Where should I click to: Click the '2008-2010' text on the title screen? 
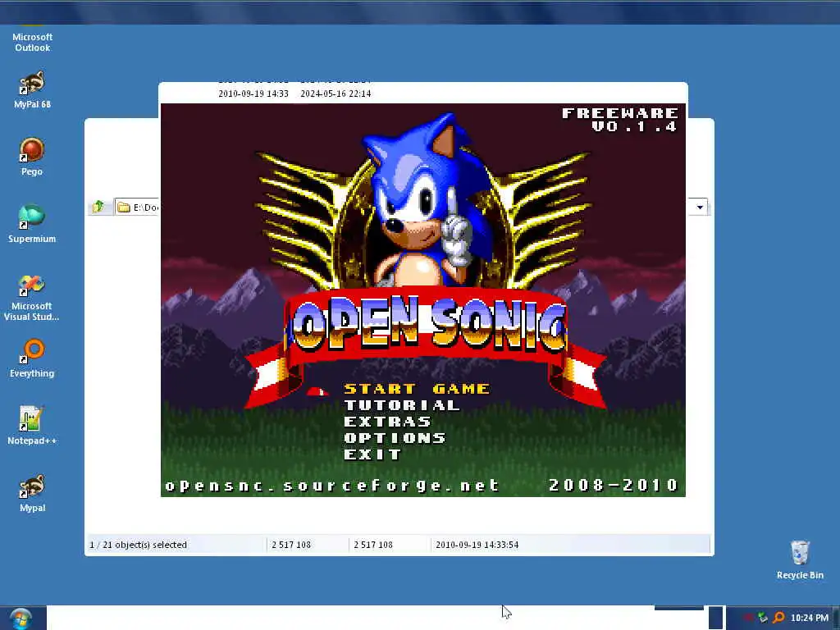(614, 486)
